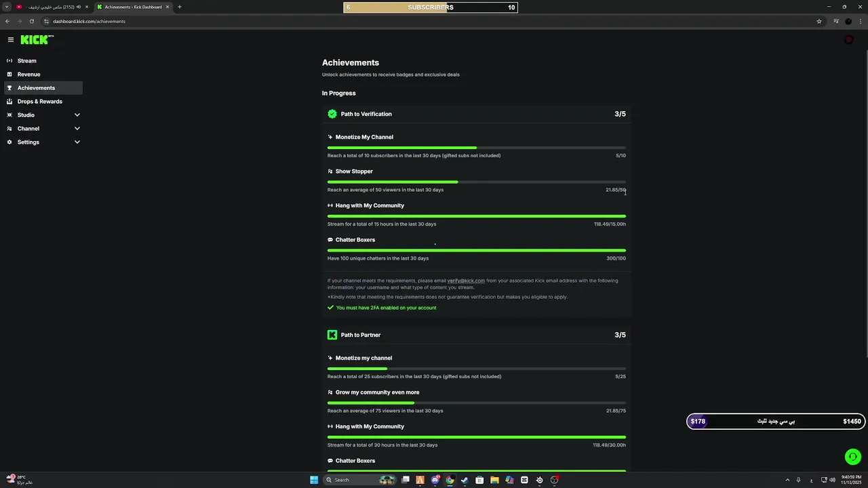
Task: Open Drops & Rewards from the sidebar
Action: tap(43, 102)
